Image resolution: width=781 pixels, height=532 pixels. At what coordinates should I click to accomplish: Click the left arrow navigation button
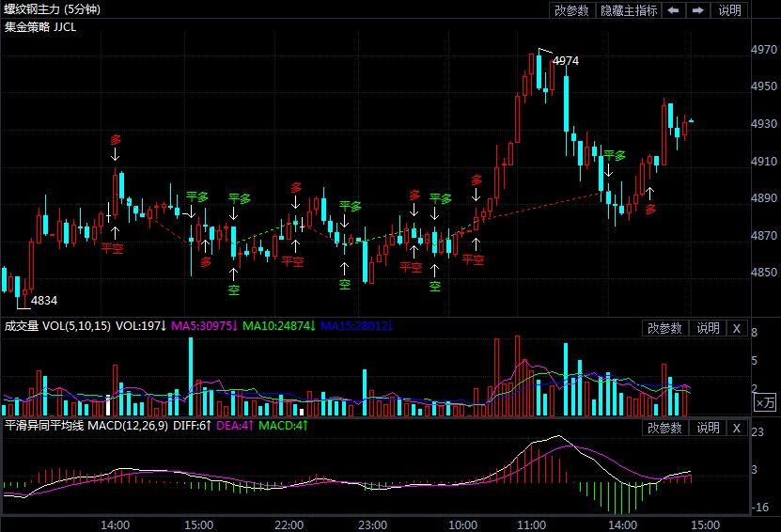[x=674, y=10]
